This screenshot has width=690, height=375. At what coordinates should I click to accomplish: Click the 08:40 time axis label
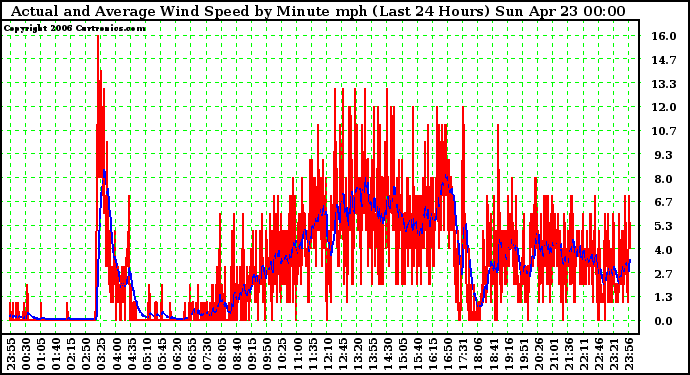pos(236,354)
